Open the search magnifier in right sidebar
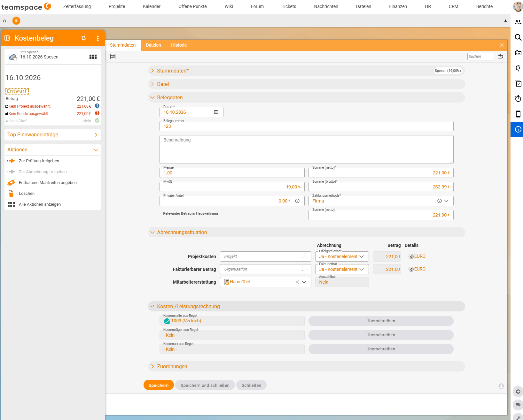Image resolution: width=523 pixels, height=420 pixels. [x=518, y=37]
